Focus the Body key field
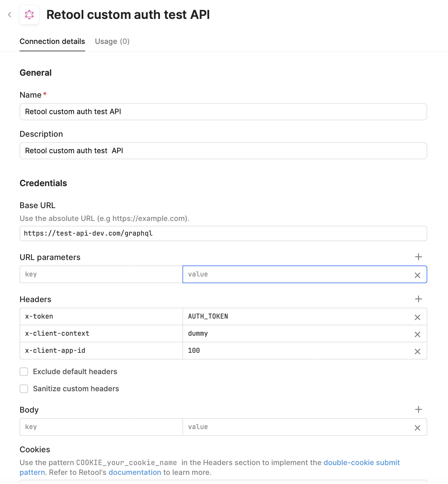 [101, 427]
